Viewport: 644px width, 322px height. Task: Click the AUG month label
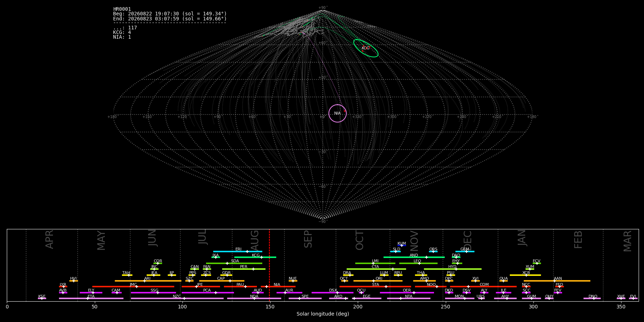[x=255, y=240]
